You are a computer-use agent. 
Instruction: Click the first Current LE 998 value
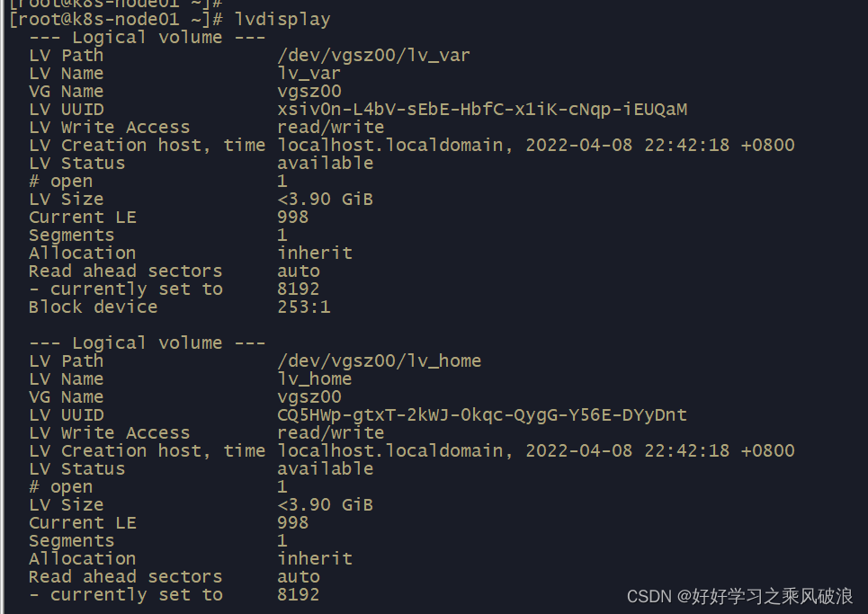[293, 217]
